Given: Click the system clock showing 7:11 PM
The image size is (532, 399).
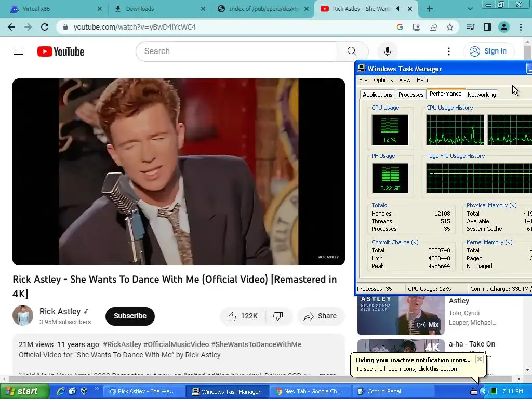Looking at the screenshot, I should pos(513,392).
